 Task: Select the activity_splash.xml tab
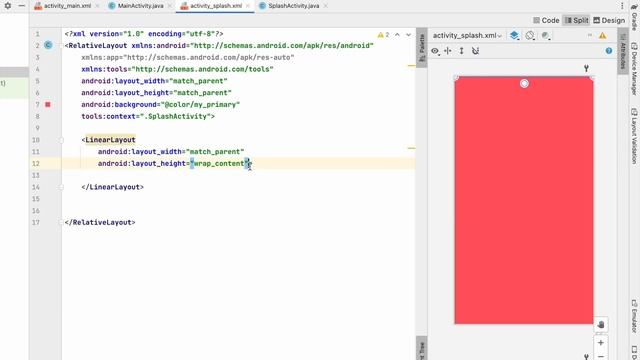tap(216, 6)
